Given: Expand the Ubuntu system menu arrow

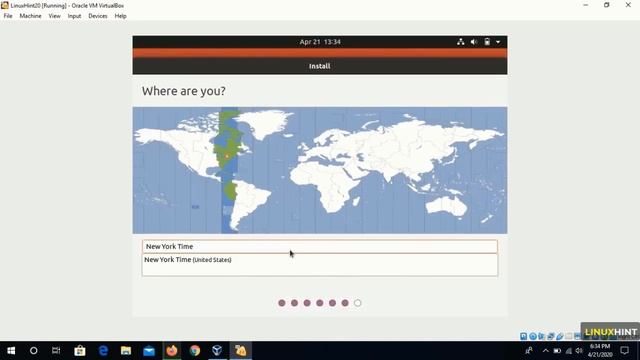Looking at the screenshot, I should (498, 42).
